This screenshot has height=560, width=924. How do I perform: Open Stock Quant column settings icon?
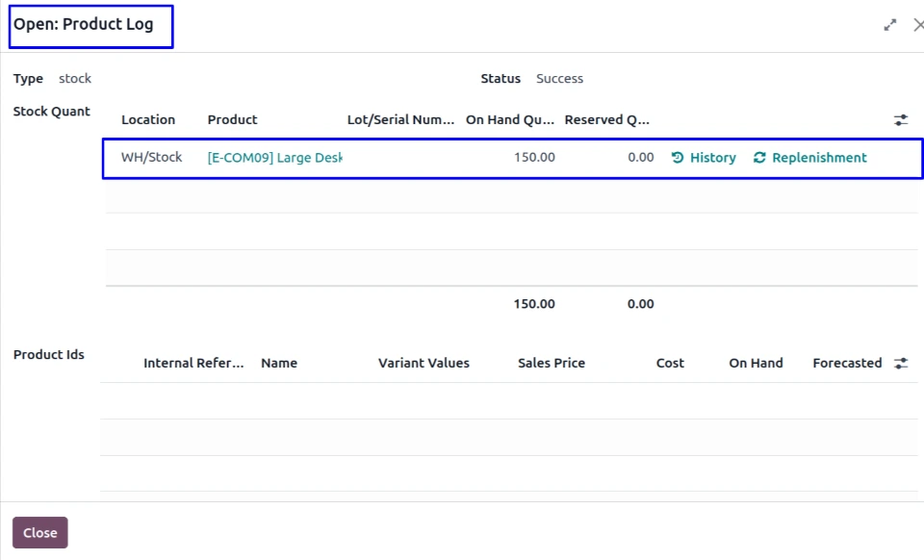pyautogui.click(x=901, y=120)
